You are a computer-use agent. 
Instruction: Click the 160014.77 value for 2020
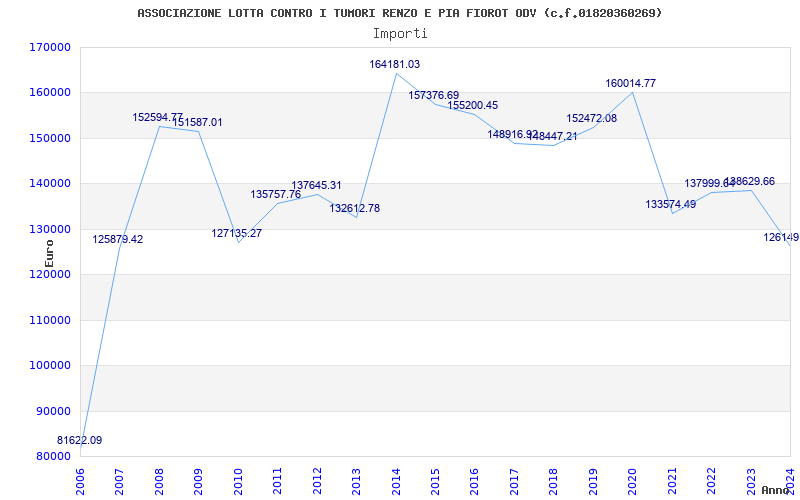pos(631,83)
